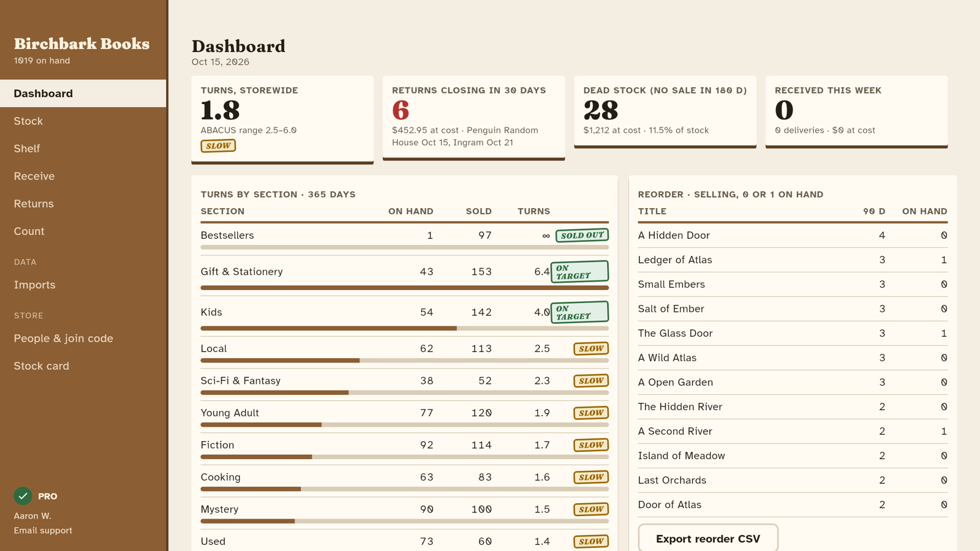Open the Shelf section
Image resolution: width=980 pixels, height=551 pixels.
[x=83, y=148]
